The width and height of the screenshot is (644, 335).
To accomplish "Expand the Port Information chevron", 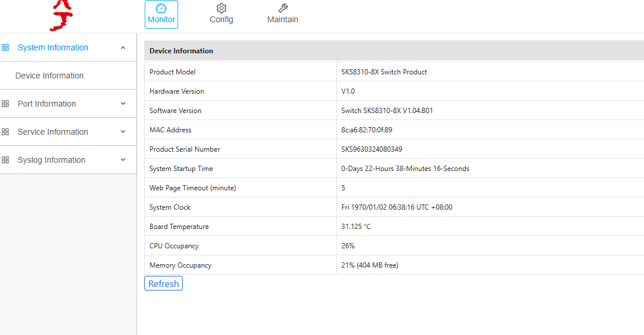I will 123,104.
